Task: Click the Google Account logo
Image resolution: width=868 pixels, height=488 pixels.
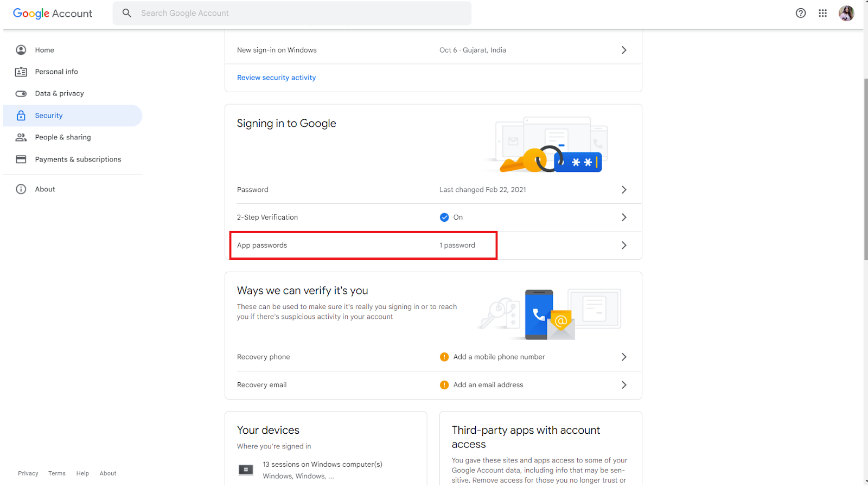Action: (x=53, y=13)
